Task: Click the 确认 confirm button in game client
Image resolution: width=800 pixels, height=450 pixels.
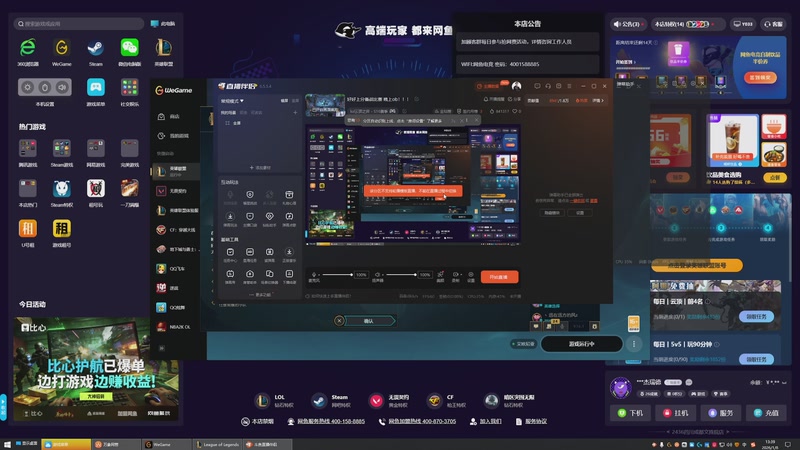Action: [369, 321]
